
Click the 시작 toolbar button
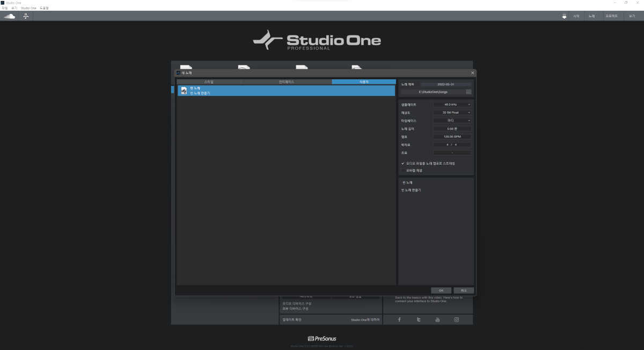pos(576,16)
